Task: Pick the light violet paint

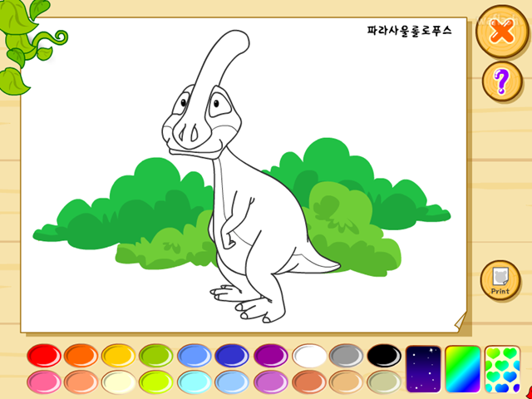Action: coord(271,382)
